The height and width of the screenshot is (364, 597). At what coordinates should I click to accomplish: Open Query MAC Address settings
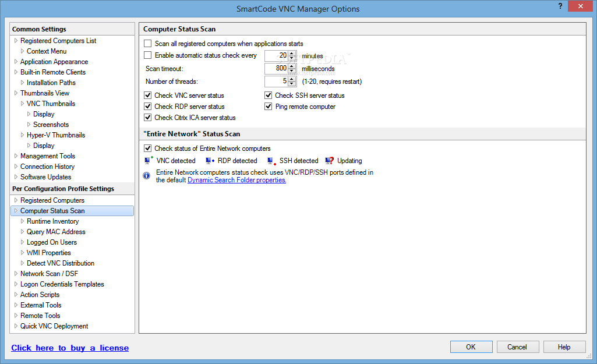(x=56, y=232)
